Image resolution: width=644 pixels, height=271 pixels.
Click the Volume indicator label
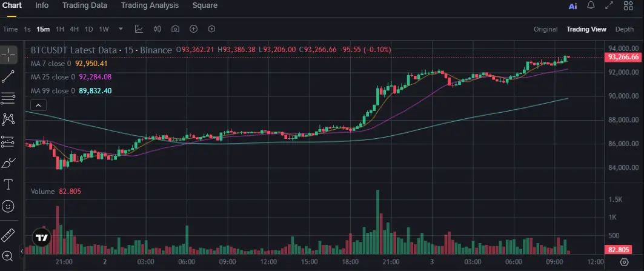tap(43, 192)
